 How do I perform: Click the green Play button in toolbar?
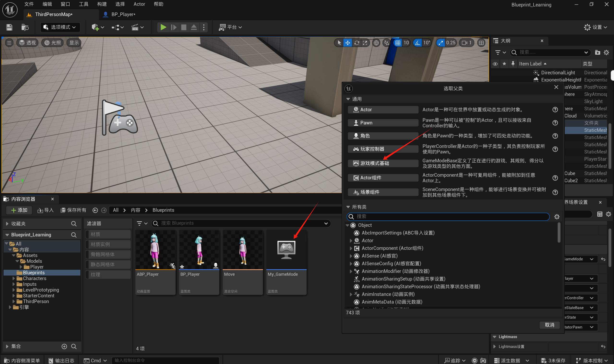tap(163, 27)
